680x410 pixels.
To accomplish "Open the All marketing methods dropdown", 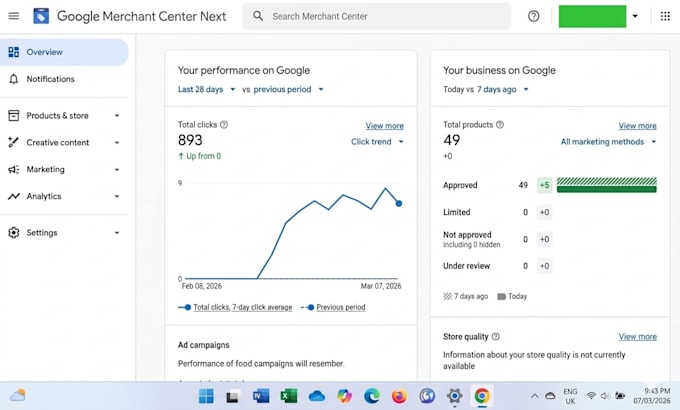I will [x=608, y=141].
